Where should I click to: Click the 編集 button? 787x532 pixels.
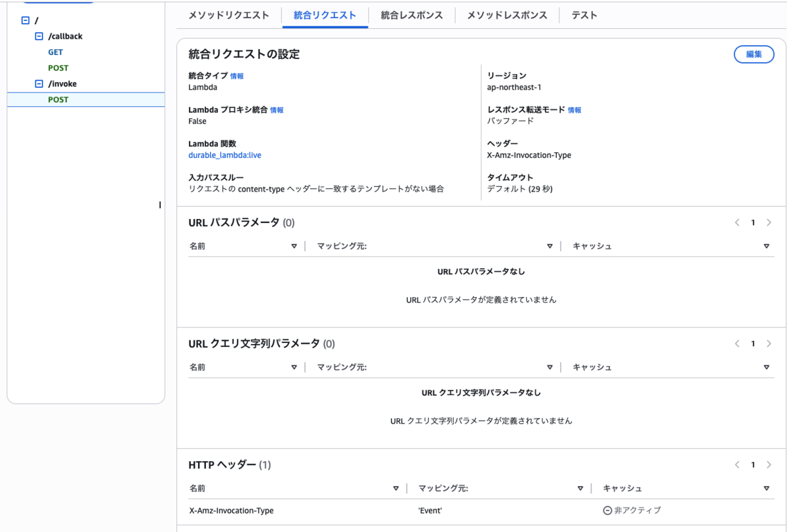pyautogui.click(x=754, y=54)
